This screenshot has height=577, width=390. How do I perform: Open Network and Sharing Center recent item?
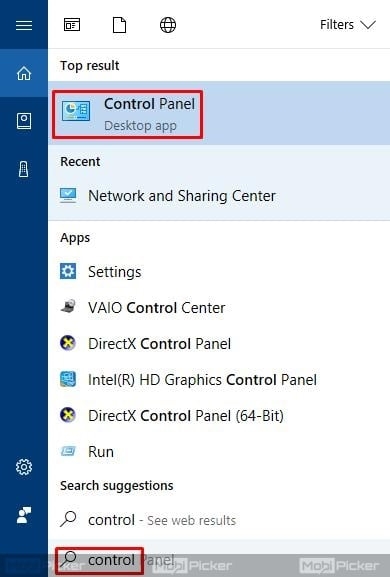tap(219, 195)
